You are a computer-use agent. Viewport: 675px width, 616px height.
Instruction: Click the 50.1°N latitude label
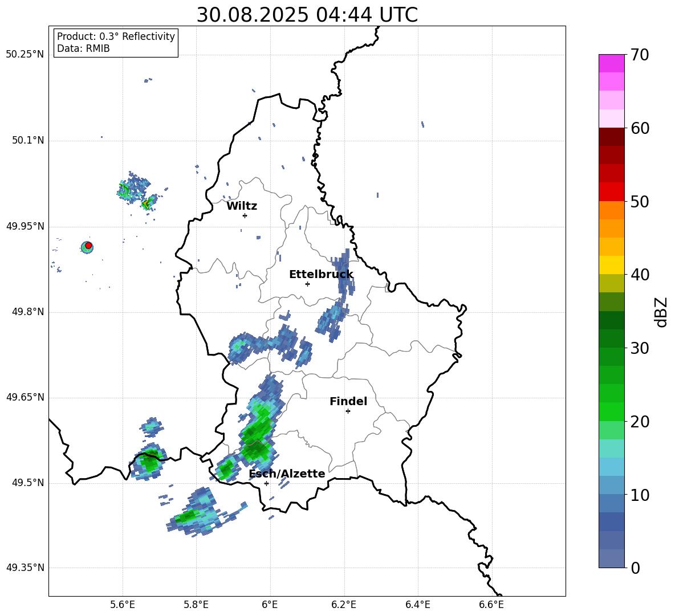27,141
